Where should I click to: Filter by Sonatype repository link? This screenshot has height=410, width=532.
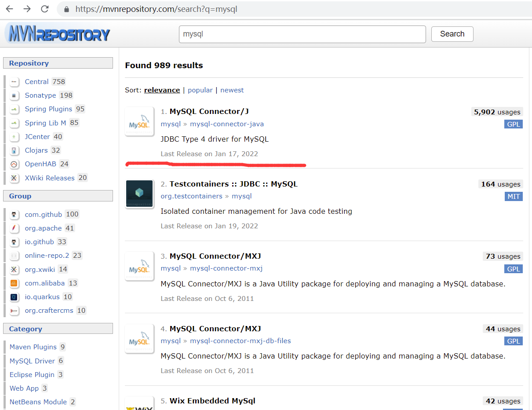pyautogui.click(x=40, y=95)
